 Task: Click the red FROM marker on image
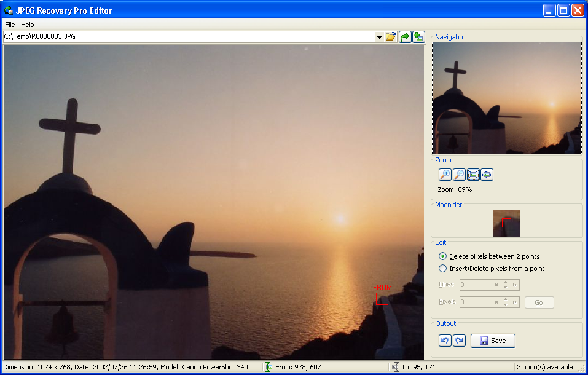(382, 299)
